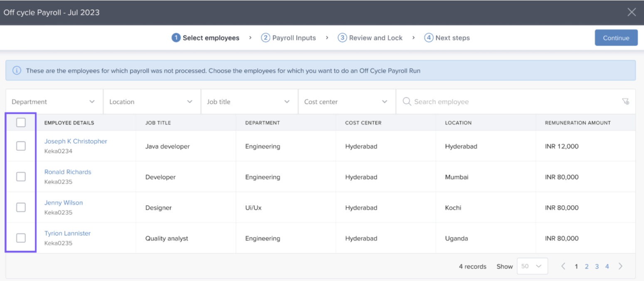Screen dimensions: 644x281
Task: Close the Off cycle Payroll dialog
Action: point(632,12)
